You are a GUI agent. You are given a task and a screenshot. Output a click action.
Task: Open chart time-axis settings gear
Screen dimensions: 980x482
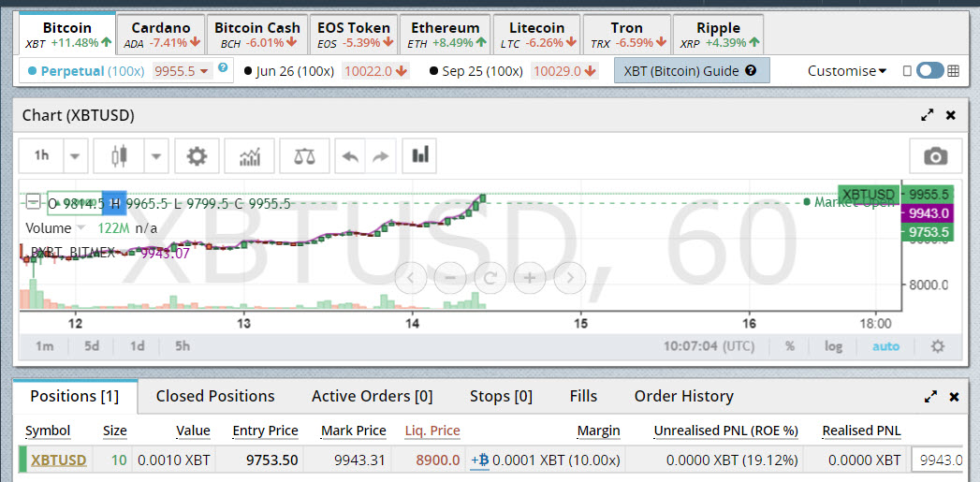[938, 346]
